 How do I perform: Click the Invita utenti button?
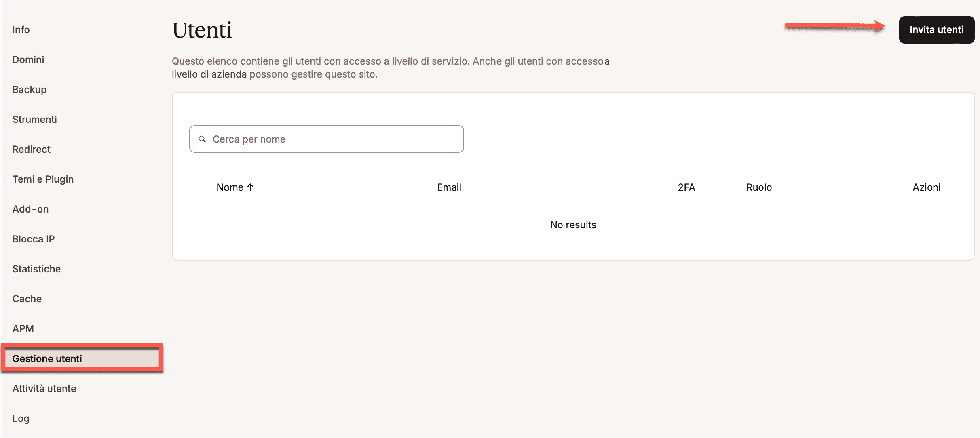936,30
